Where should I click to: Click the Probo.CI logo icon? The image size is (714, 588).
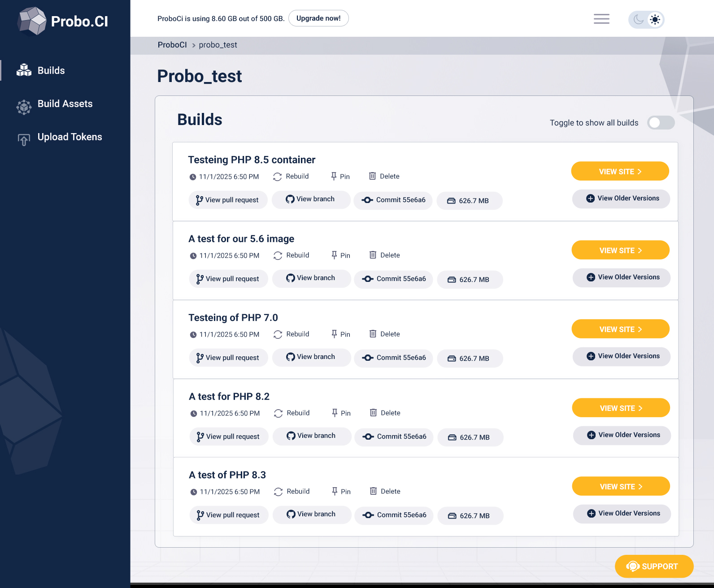click(32, 21)
